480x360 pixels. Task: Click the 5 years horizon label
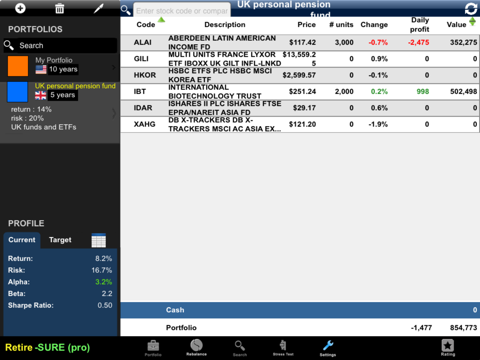(63, 95)
